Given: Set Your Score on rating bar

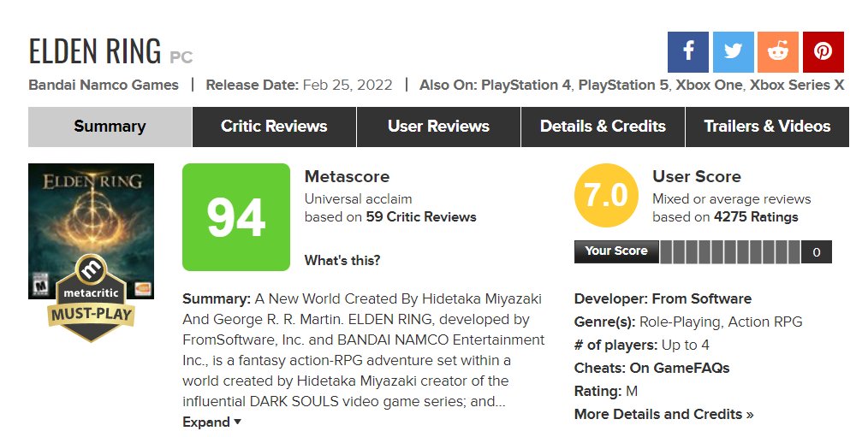Looking at the screenshot, I should coord(729,251).
